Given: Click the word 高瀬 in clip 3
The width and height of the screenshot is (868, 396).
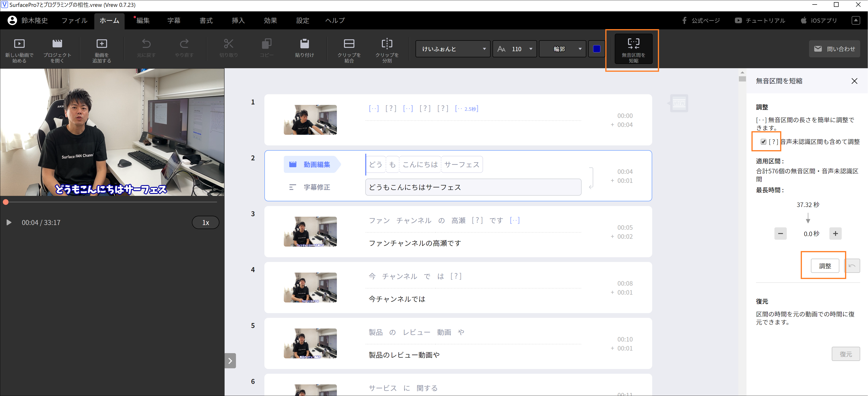Looking at the screenshot, I should pyautogui.click(x=458, y=220).
